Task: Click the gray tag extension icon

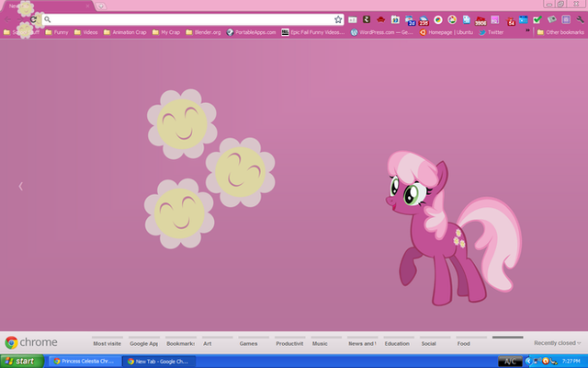Action: coord(551,19)
